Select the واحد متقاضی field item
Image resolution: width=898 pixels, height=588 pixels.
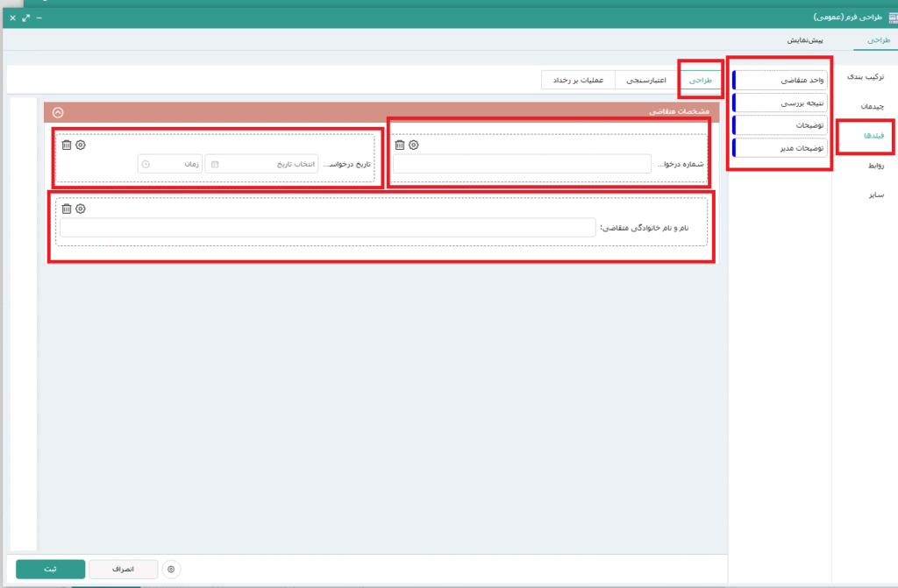[780, 81]
